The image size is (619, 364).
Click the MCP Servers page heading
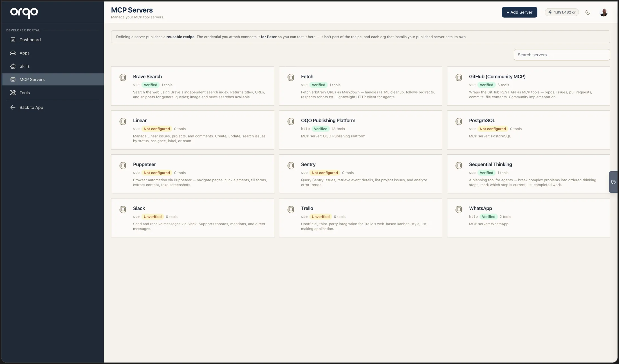pyautogui.click(x=132, y=10)
